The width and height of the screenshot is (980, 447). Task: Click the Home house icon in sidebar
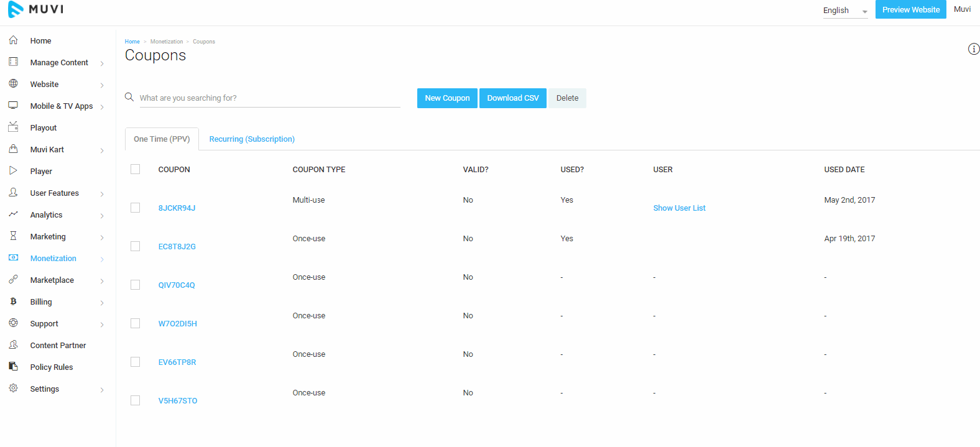point(13,40)
